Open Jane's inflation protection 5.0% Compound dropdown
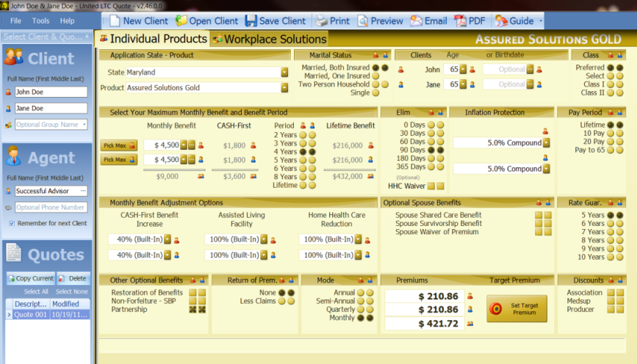The image size is (637, 364). click(x=547, y=168)
